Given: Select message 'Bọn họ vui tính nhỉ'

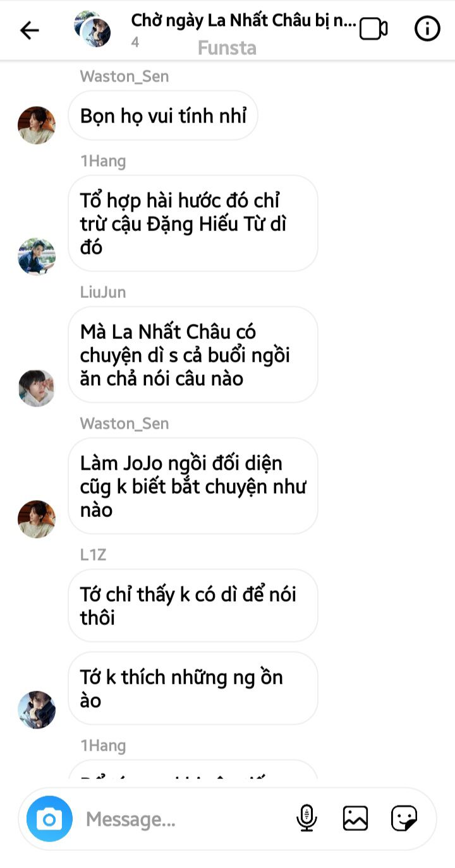Looking at the screenshot, I should (x=163, y=116).
